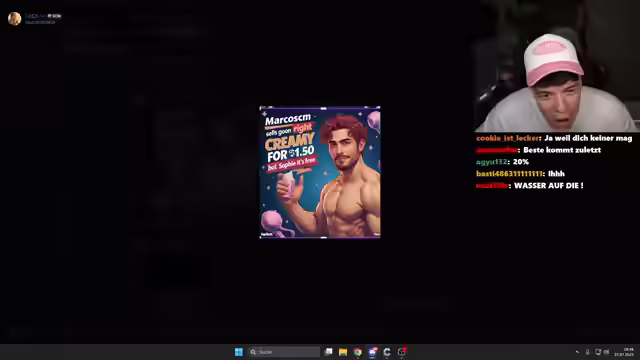Select chat username agyu132
The width and height of the screenshot is (640, 360).
491,162
